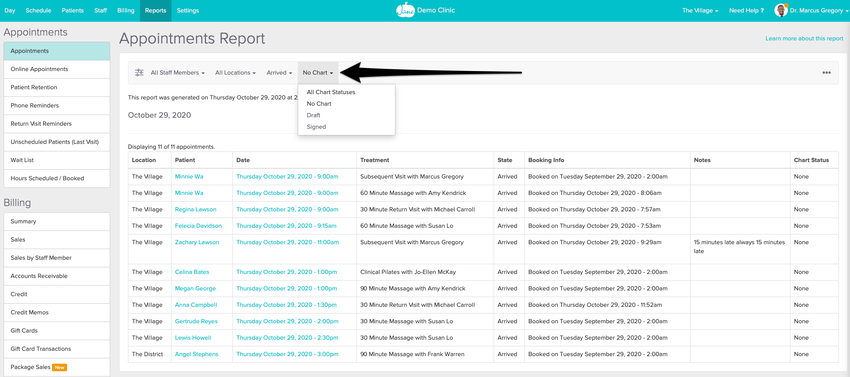The image size is (850, 377).
Task: Open the Arrived state filter
Action: click(x=279, y=73)
